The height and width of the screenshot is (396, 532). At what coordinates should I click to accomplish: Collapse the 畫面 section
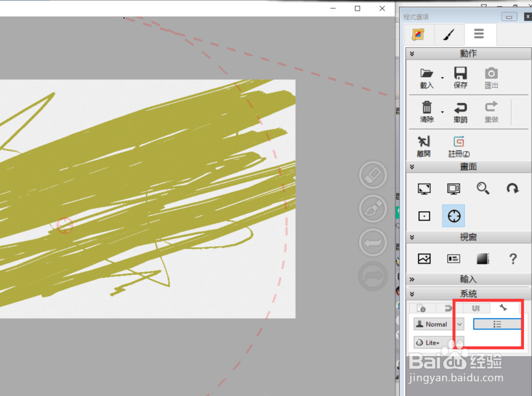tap(412, 167)
